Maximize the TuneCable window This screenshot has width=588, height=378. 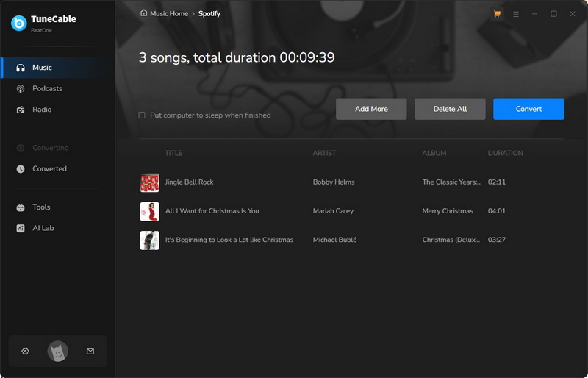point(553,14)
